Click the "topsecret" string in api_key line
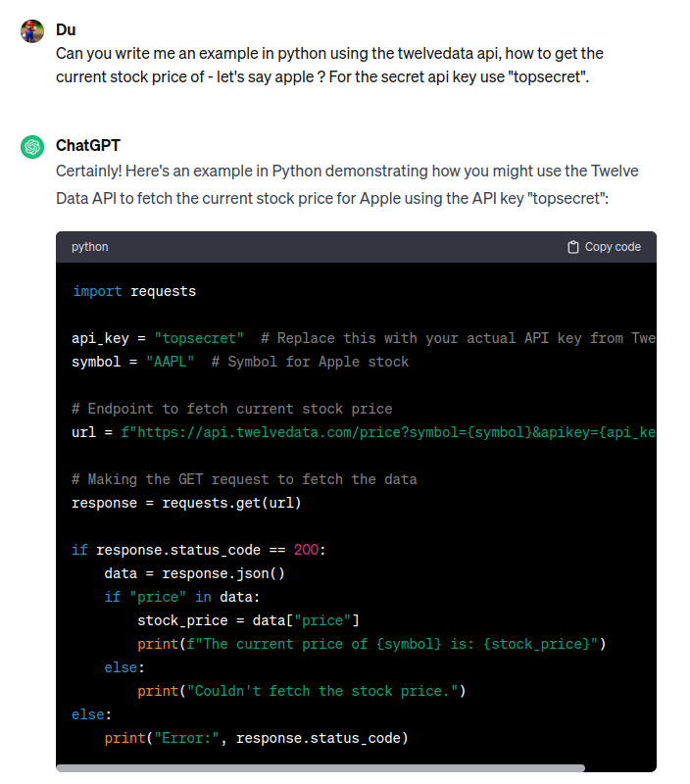 199,338
